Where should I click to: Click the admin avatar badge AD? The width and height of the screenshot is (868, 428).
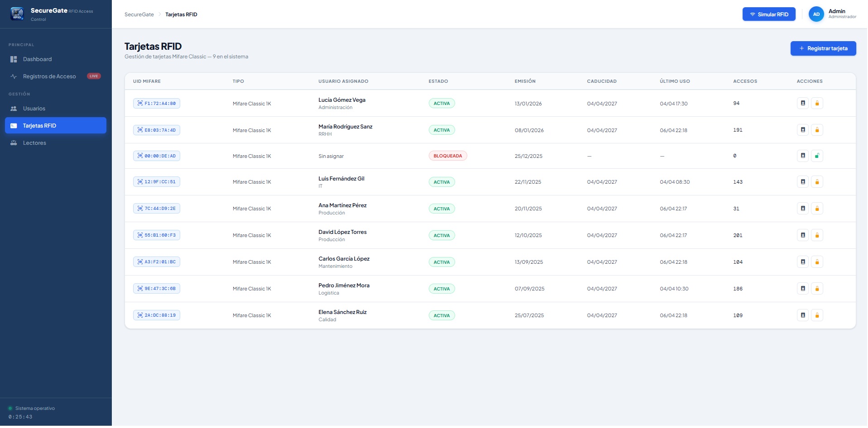(816, 14)
